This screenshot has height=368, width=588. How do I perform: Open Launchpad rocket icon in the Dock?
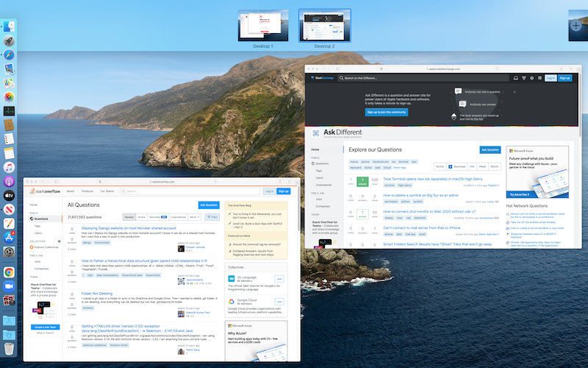[x=9, y=40]
